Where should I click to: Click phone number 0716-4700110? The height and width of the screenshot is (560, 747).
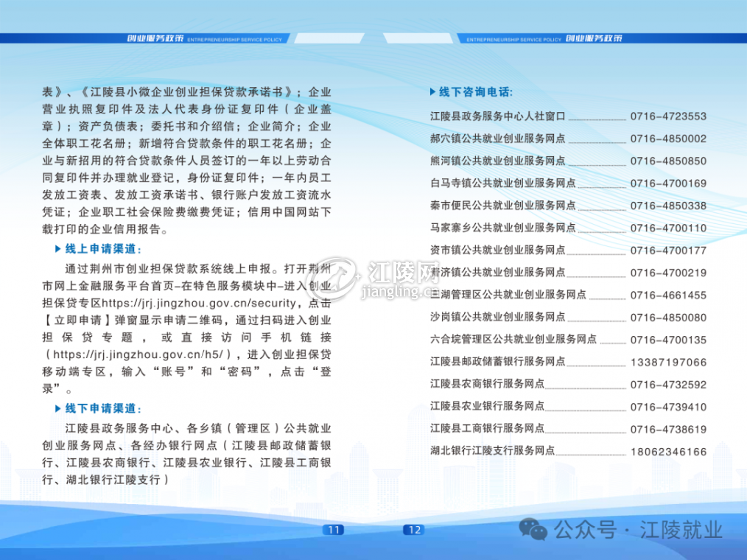coord(668,228)
